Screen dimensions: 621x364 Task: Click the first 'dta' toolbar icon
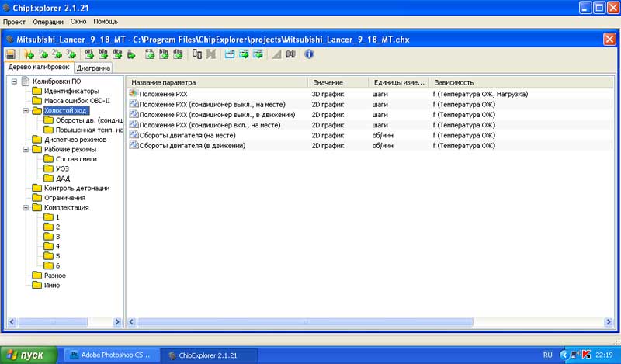click(x=116, y=54)
